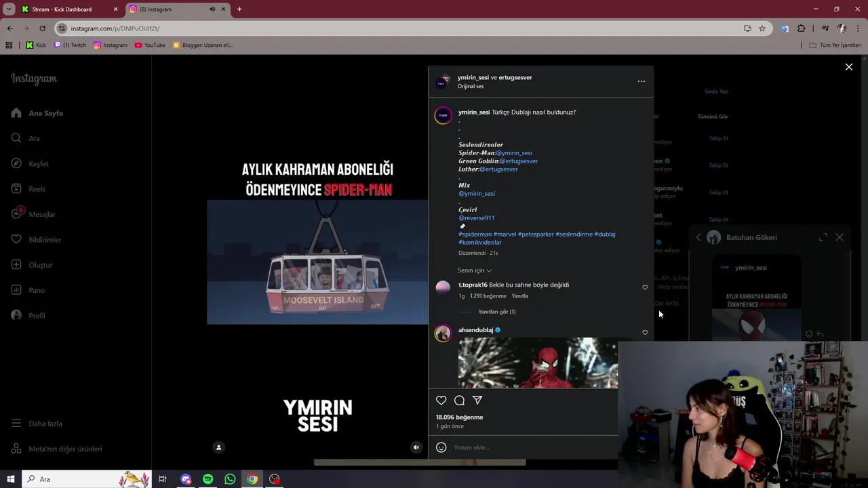Open Ana Sayfa in the Instagram sidebar
Screen dimensions: 868x488
tap(37, 113)
